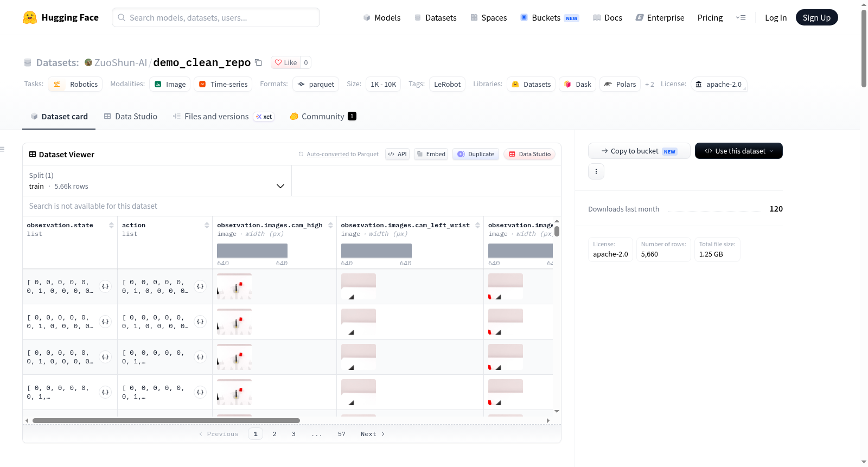Expand observation.state cell in fourth row

click(x=105, y=392)
